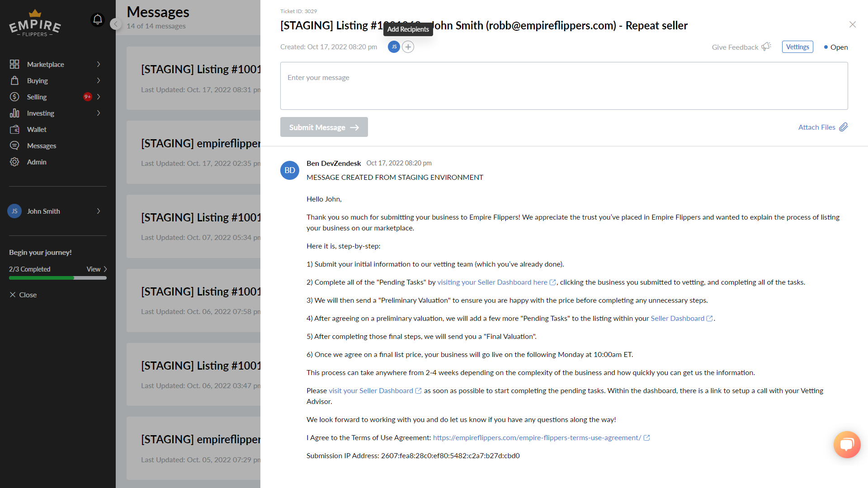
Task: Click the Ticket ID: 3029 label
Action: click(298, 11)
